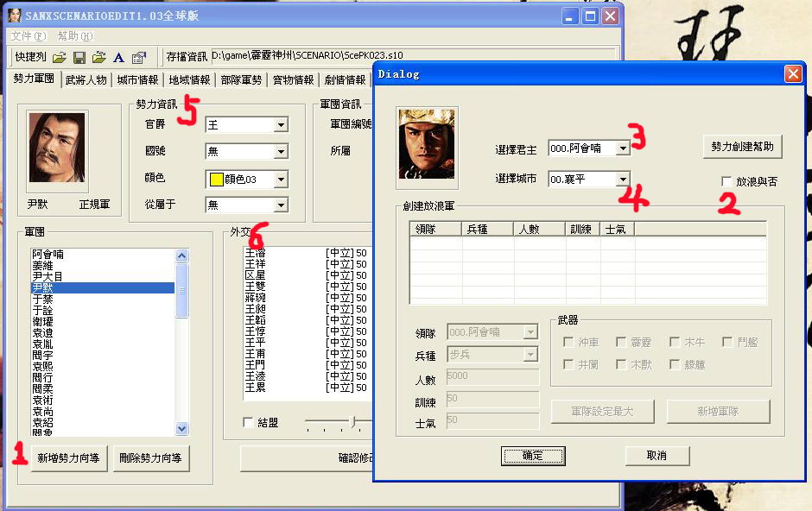Open the 選擇君主 dropdown
Viewport: 812px width, 511px height.
click(x=623, y=149)
